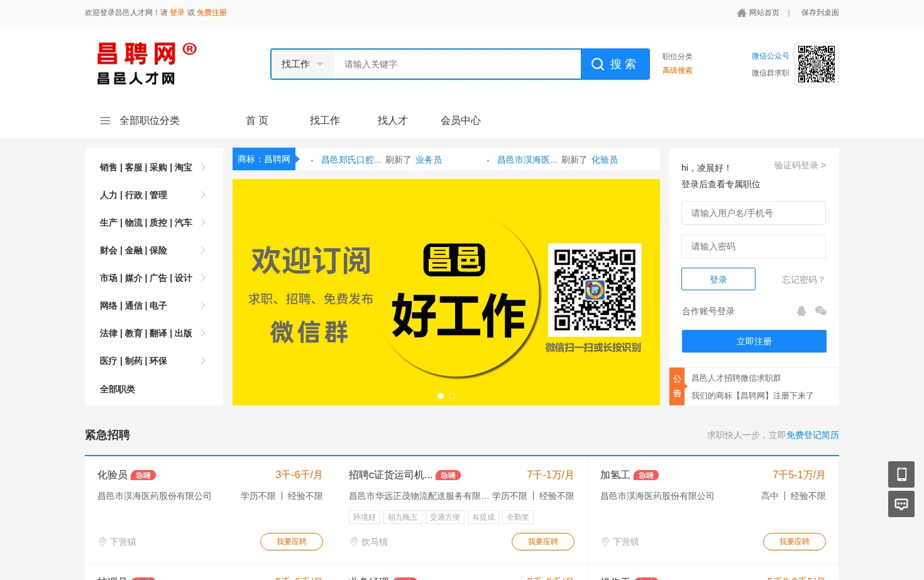Click the 免费登记简历 link
Screen dimensions: 924x580
[x=813, y=435]
